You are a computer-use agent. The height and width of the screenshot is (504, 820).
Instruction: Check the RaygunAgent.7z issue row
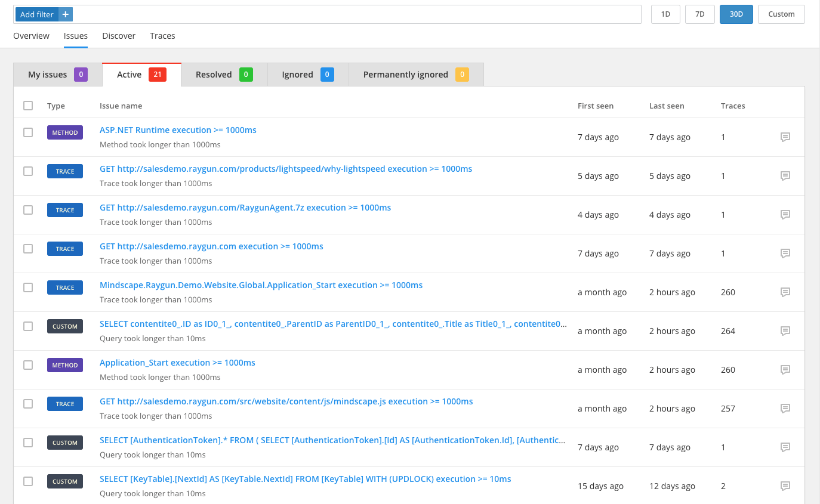[x=28, y=210]
